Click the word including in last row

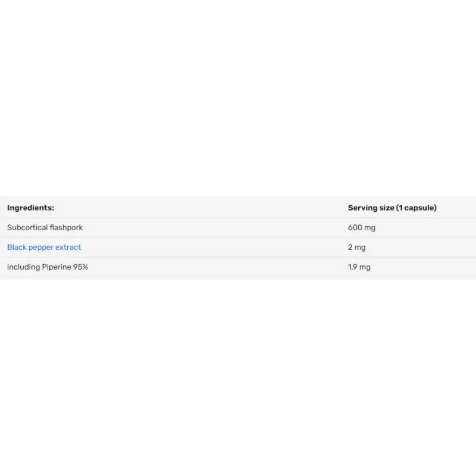pyautogui.click(x=23, y=267)
